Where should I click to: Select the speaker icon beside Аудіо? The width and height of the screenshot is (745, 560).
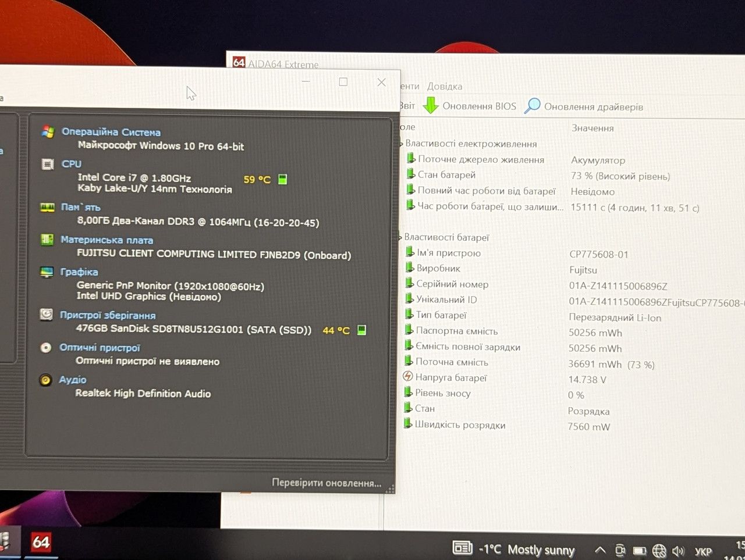pos(45,380)
